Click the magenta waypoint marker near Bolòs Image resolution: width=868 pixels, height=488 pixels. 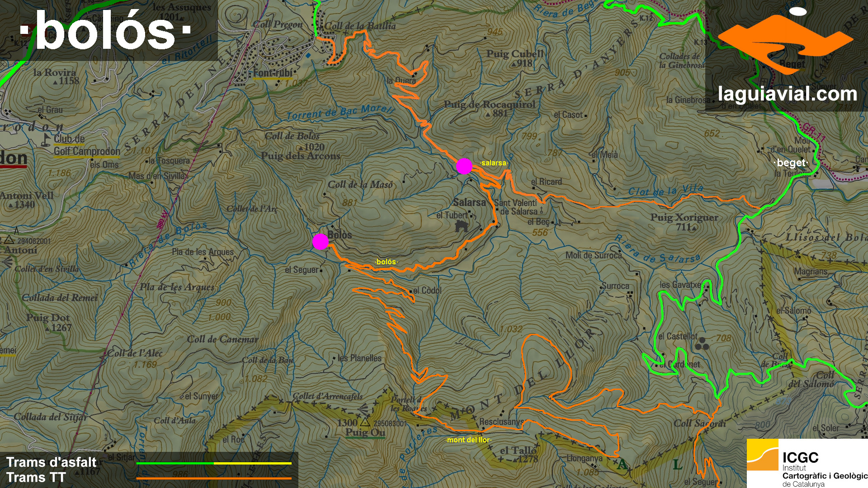point(321,242)
